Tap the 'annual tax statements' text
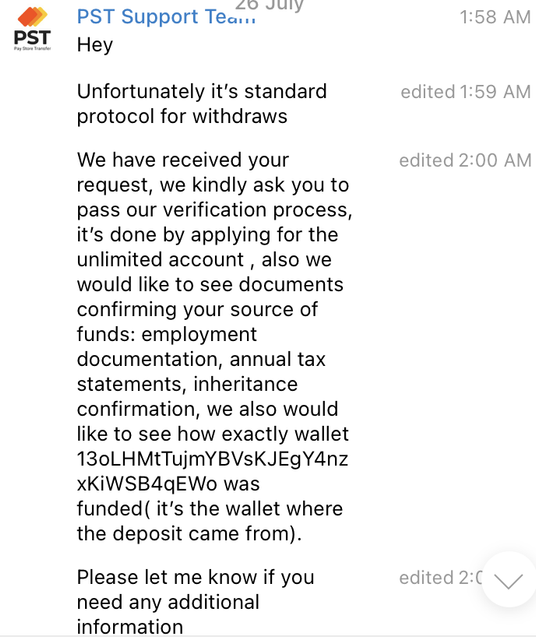The height and width of the screenshot is (640, 536). pyautogui.click(x=201, y=372)
